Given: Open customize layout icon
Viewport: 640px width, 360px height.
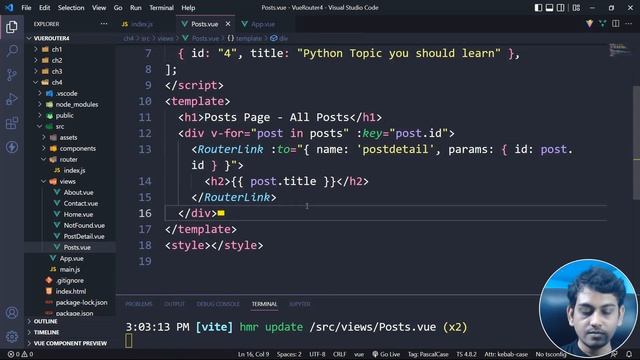Looking at the screenshot, I should pos(576,8).
